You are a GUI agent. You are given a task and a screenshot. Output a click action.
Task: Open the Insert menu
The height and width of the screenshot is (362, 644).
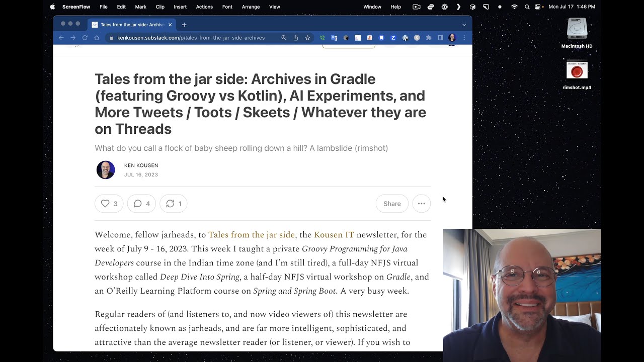pyautogui.click(x=180, y=7)
